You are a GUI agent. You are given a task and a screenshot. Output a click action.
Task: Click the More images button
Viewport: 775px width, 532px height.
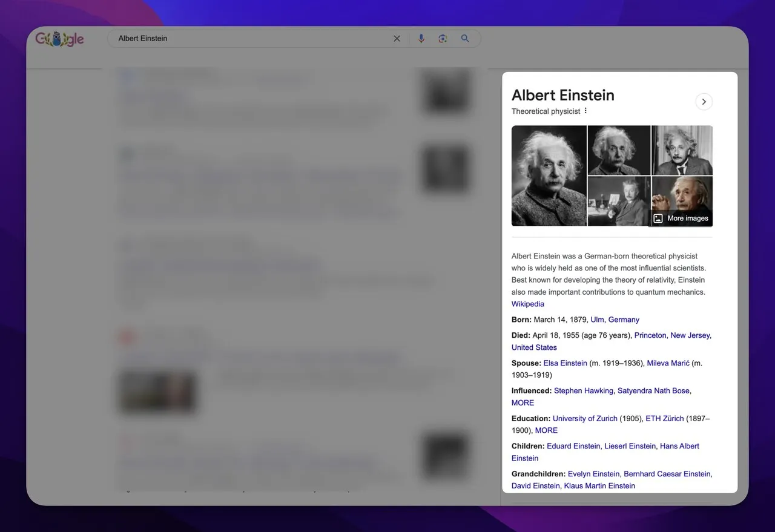pyautogui.click(x=681, y=218)
